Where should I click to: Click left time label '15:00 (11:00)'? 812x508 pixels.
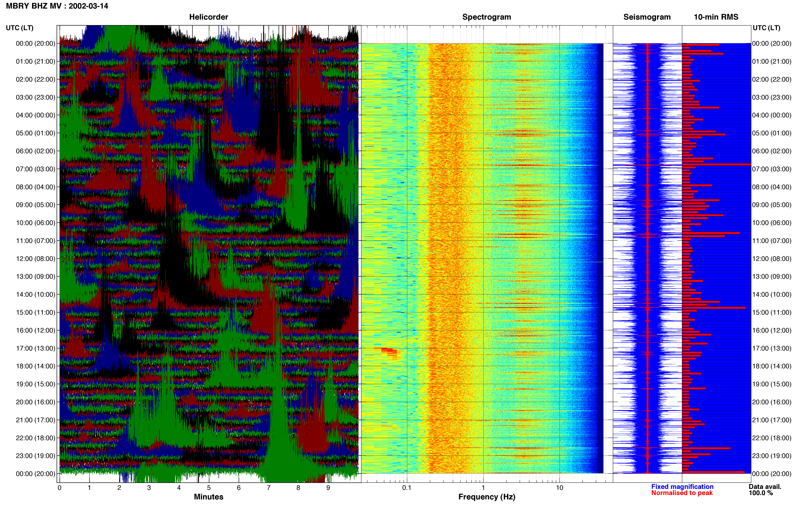pos(36,313)
